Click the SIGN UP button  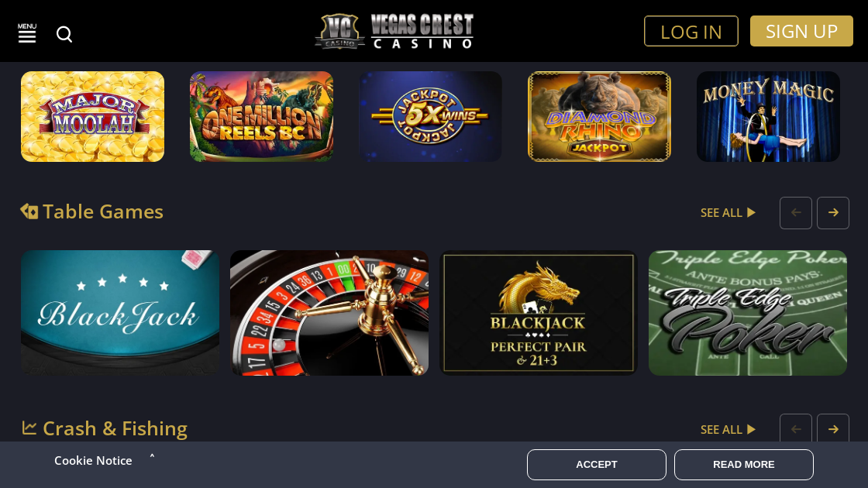pyautogui.click(x=801, y=31)
